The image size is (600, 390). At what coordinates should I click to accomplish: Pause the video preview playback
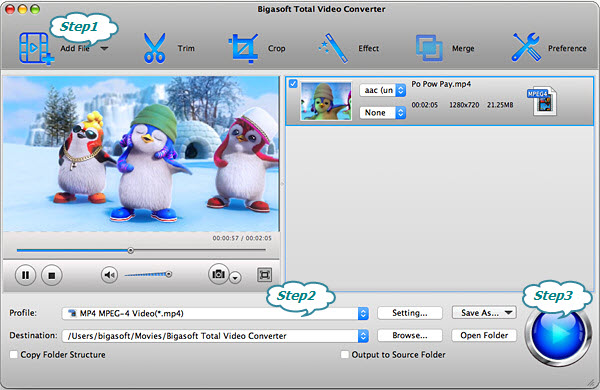point(25,275)
